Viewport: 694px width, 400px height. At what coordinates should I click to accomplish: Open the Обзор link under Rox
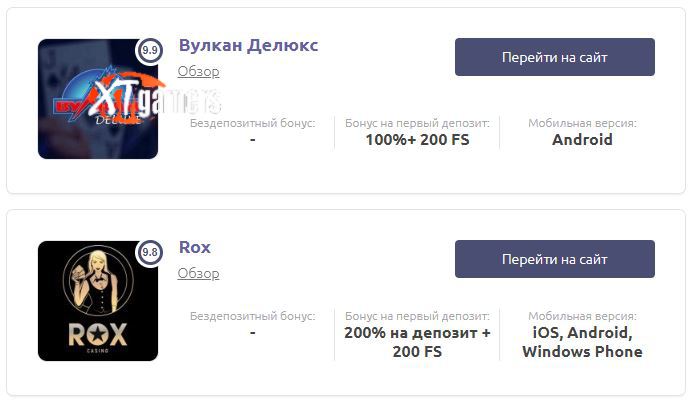[198, 273]
